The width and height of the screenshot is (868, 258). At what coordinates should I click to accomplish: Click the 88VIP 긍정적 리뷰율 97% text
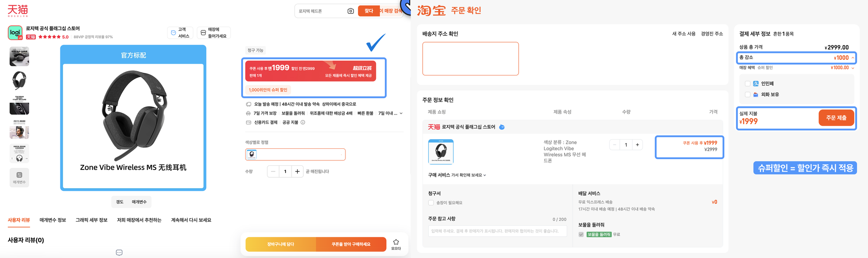point(93,37)
